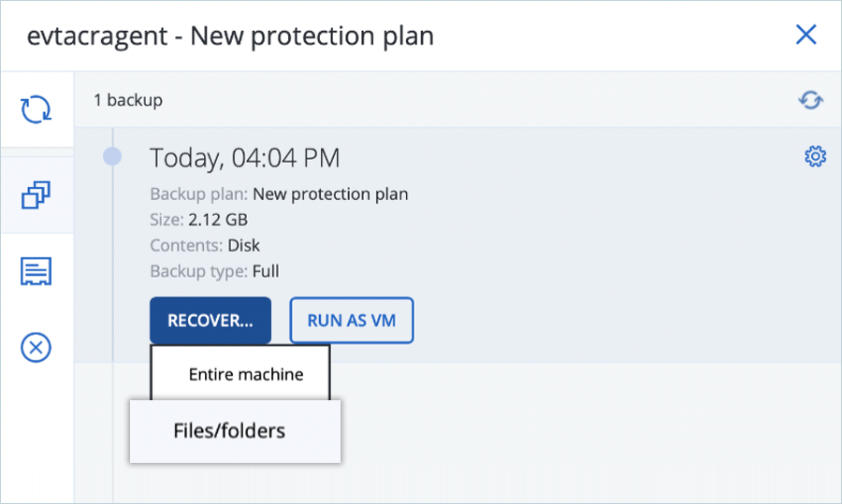Click the 1 backup count label
This screenshot has height=504, width=842.
pyautogui.click(x=127, y=100)
